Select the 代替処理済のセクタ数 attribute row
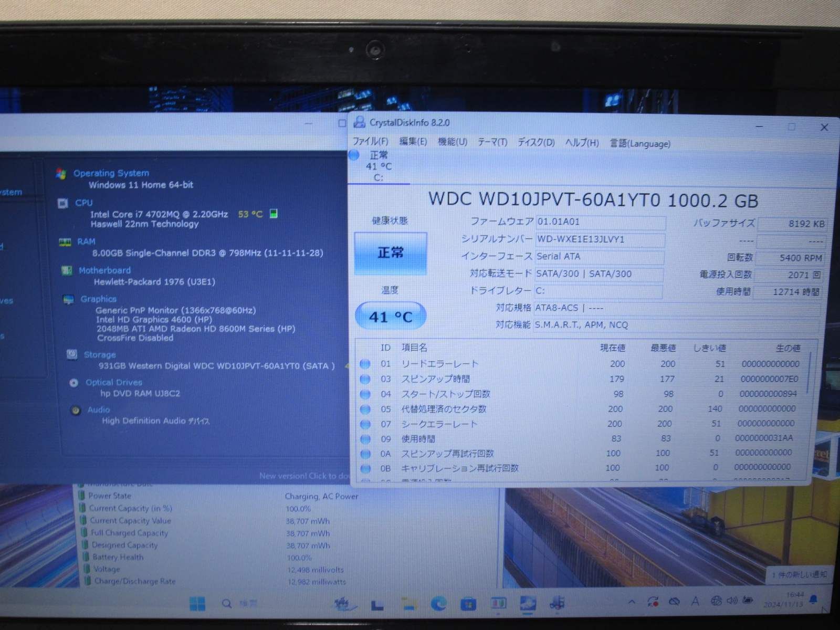Viewport: 840px width, 630px height. click(580, 409)
